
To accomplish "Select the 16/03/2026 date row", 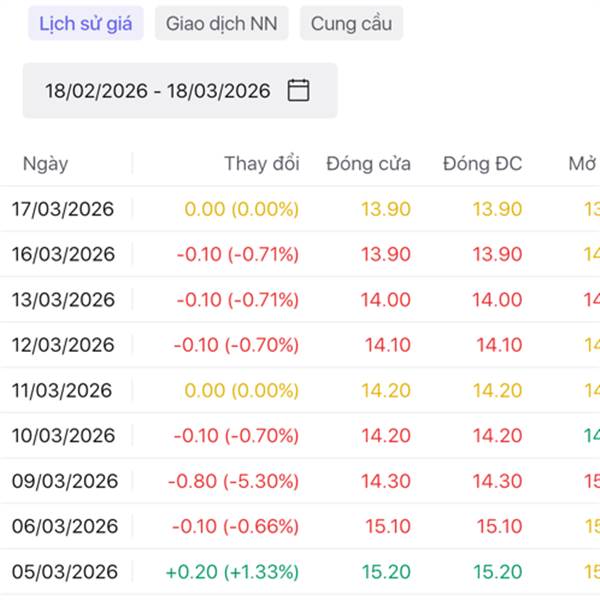I will 63,254.
